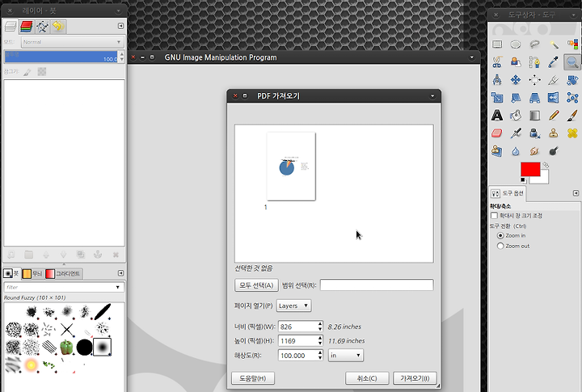
Task: Pick the Cage Transform tool
Action: [x=572, y=98]
